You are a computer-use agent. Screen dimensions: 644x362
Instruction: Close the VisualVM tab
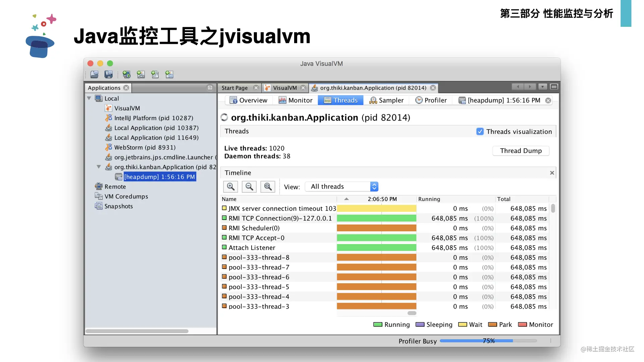click(303, 88)
